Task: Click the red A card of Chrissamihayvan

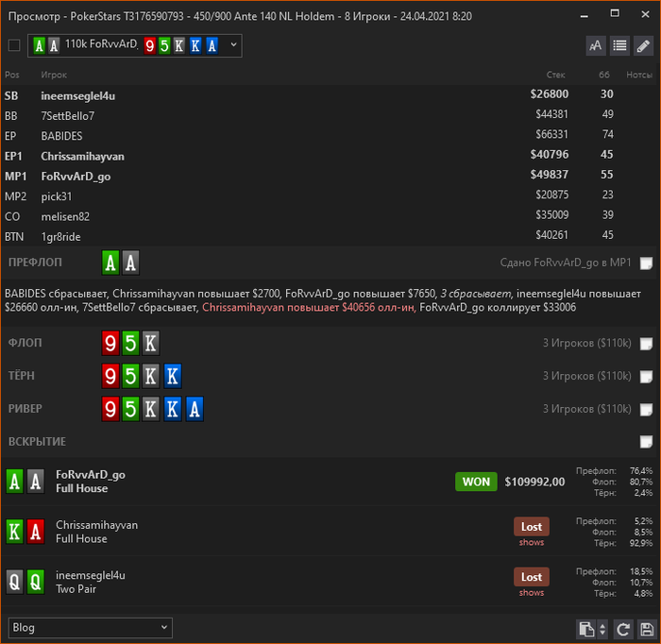Action: pyautogui.click(x=36, y=532)
